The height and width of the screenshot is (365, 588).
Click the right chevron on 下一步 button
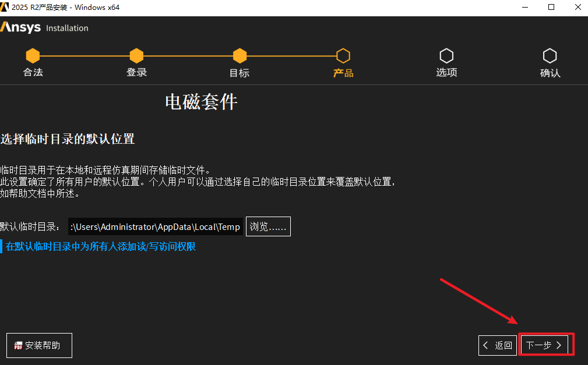(559, 345)
